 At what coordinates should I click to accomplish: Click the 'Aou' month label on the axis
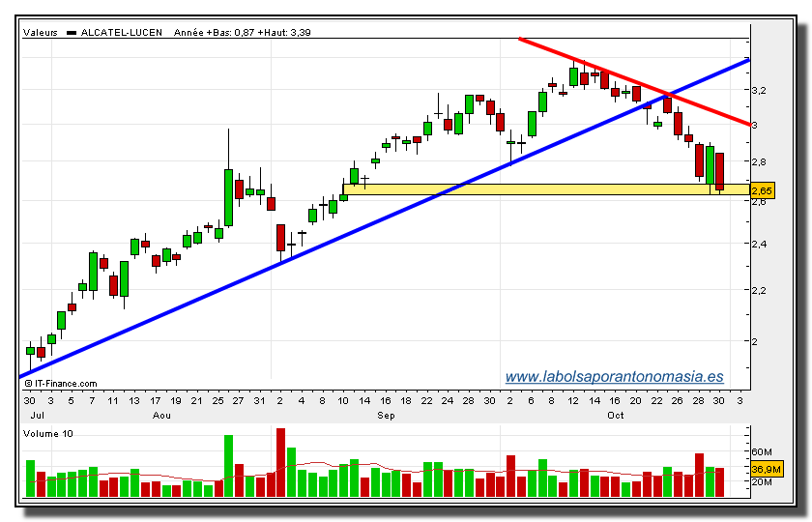pyautogui.click(x=161, y=416)
